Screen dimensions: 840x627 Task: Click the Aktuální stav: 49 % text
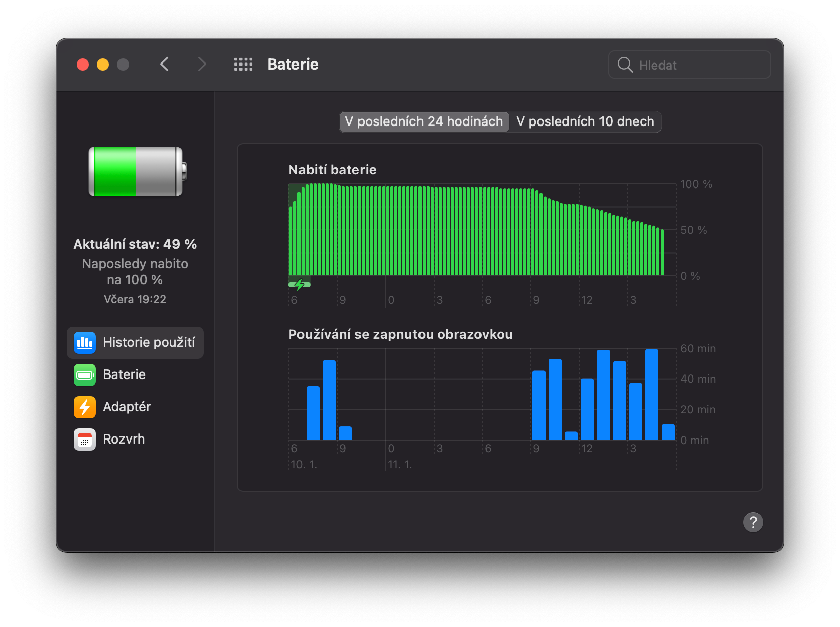(x=135, y=244)
